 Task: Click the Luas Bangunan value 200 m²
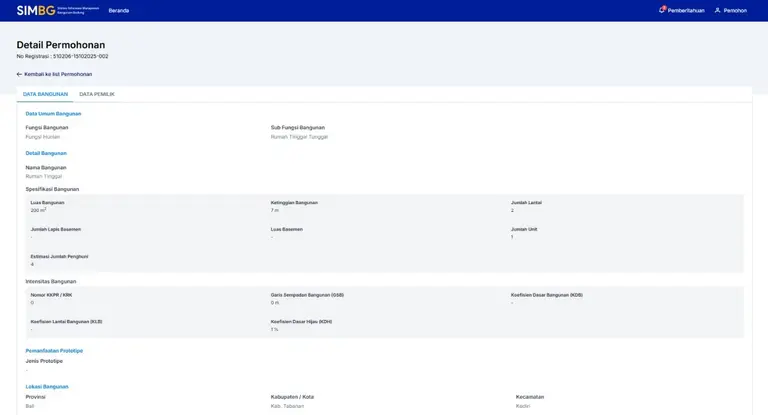point(38,210)
